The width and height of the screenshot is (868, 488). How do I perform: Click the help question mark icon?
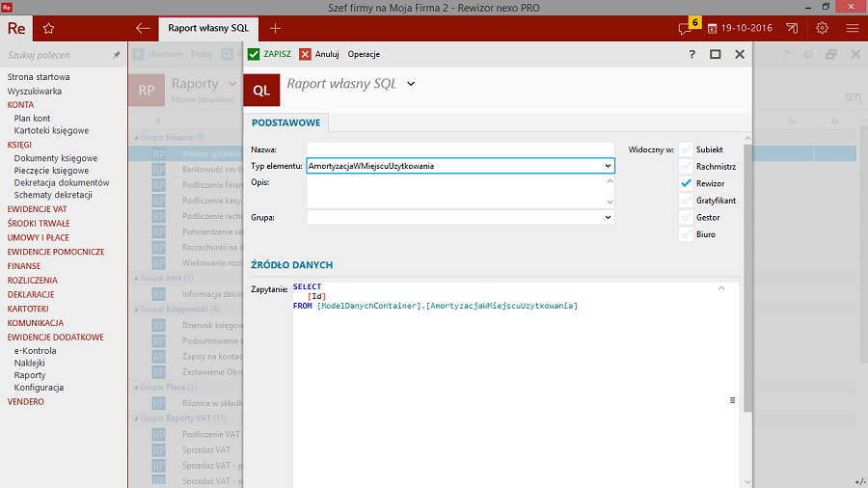pos(692,55)
